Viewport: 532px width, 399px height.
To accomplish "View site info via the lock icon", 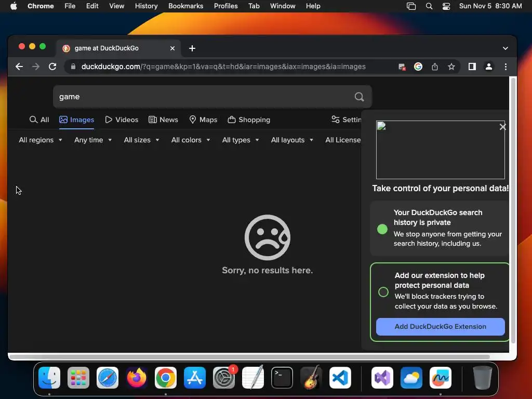I will click(x=73, y=66).
